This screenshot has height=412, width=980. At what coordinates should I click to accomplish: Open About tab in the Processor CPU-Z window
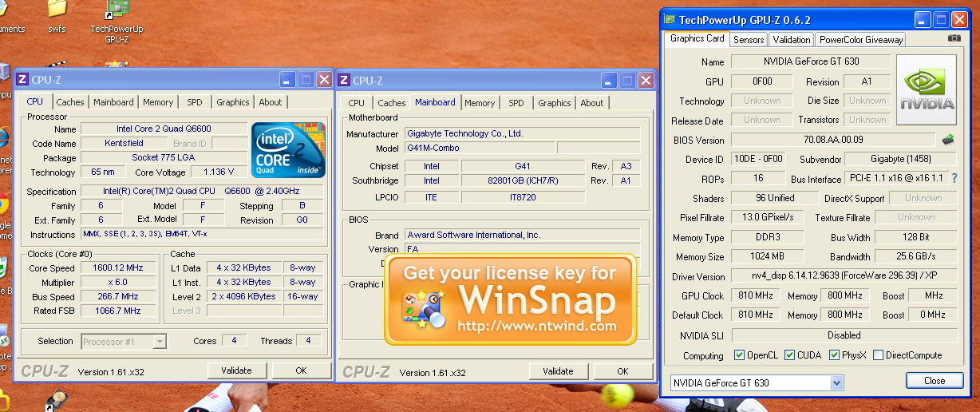point(271,102)
